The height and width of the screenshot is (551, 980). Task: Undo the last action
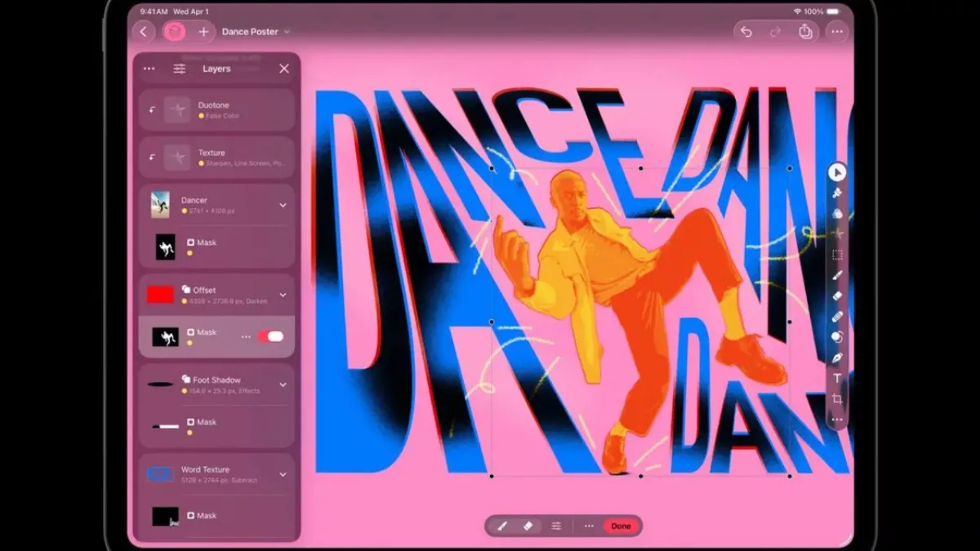[746, 32]
